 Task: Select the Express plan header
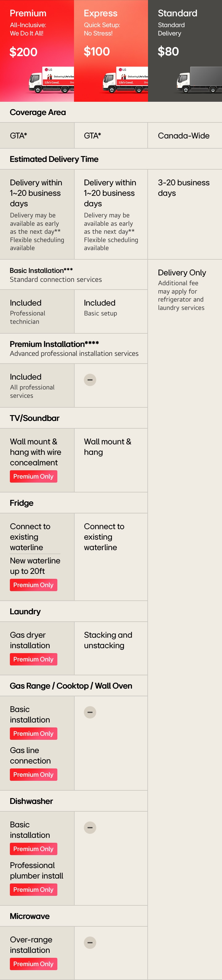tap(101, 13)
